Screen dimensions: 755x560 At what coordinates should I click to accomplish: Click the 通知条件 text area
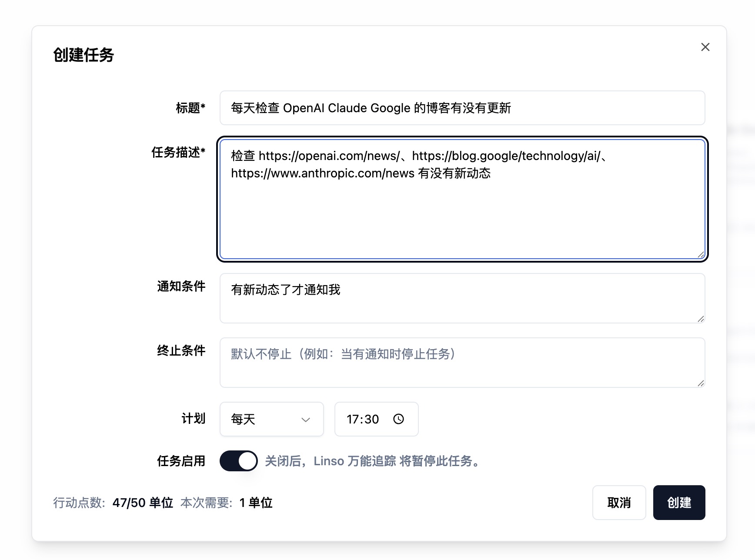(x=462, y=298)
